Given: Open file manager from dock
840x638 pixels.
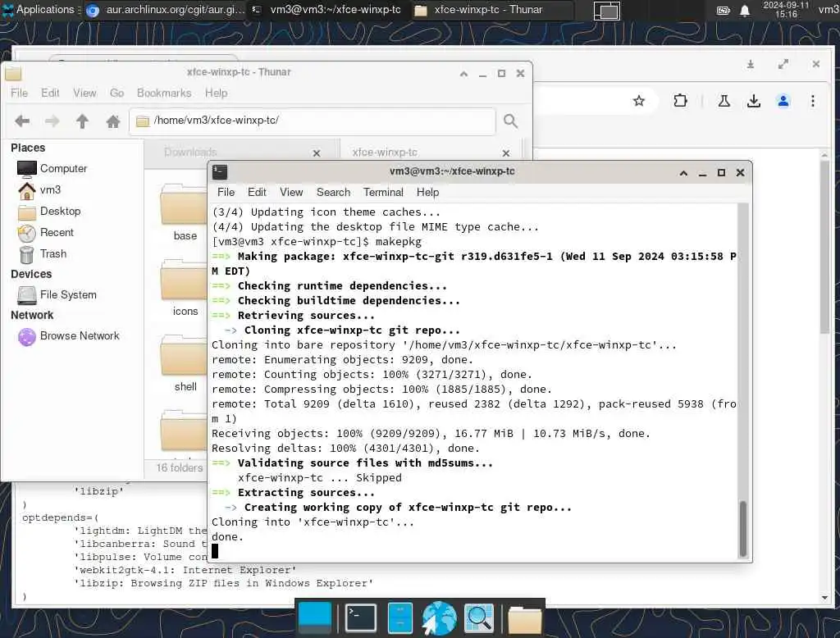Looking at the screenshot, I should click(399, 617).
